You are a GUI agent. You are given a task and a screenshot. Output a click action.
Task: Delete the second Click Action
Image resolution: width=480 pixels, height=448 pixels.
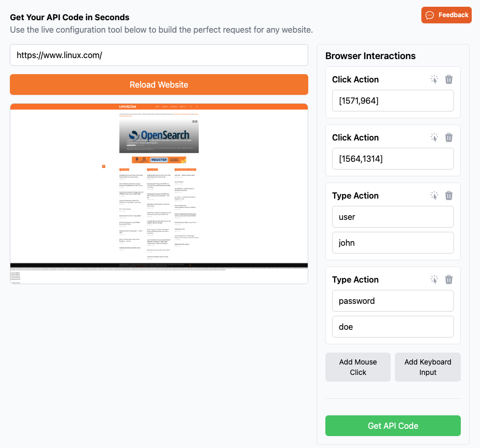pyautogui.click(x=449, y=137)
